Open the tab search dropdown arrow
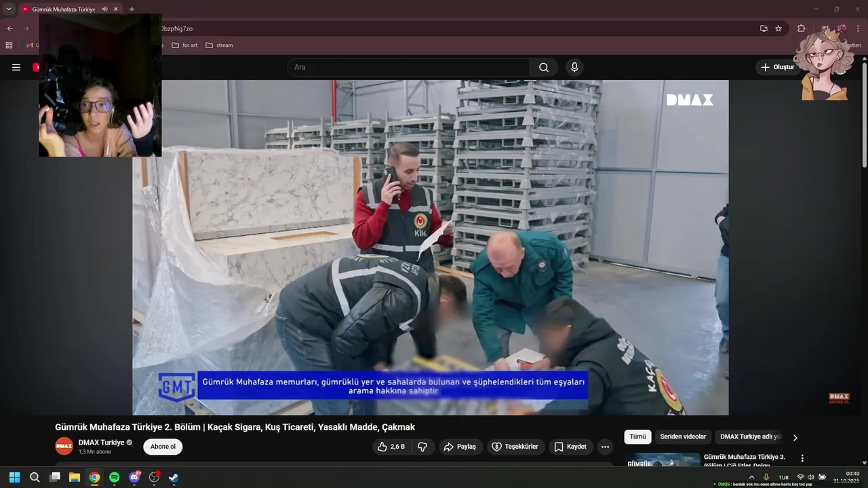The height and width of the screenshot is (488, 868). click(x=9, y=9)
